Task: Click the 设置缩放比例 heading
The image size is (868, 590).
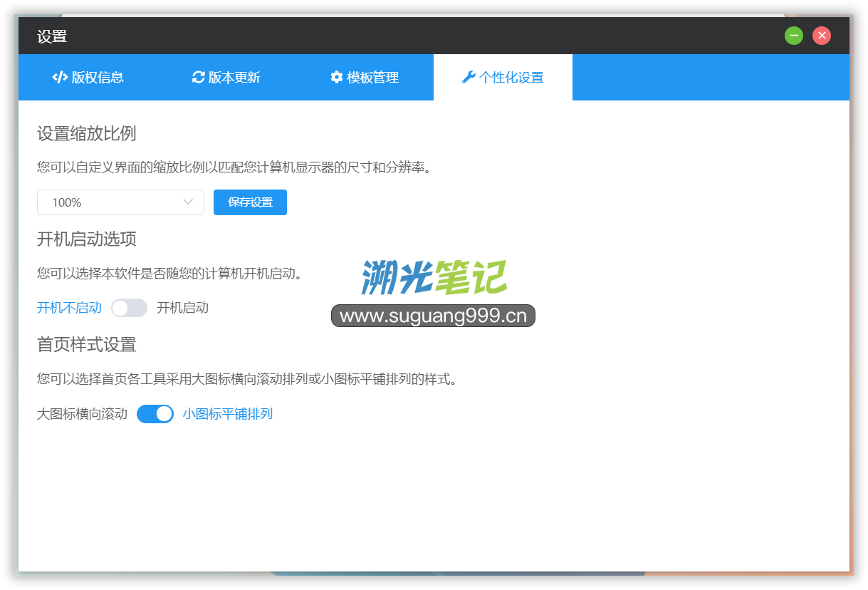Action: pos(86,133)
